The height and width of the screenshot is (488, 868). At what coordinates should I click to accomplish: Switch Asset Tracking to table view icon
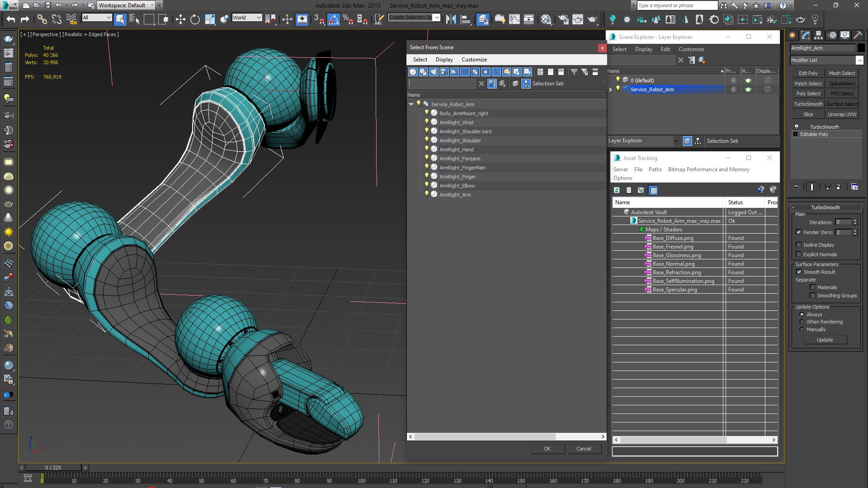653,190
